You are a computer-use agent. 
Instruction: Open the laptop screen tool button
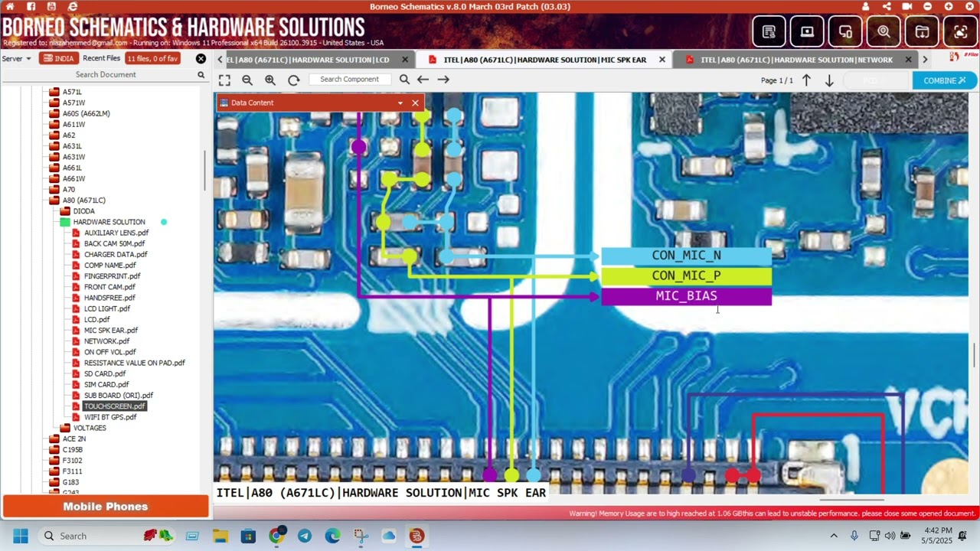(x=807, y=31)
